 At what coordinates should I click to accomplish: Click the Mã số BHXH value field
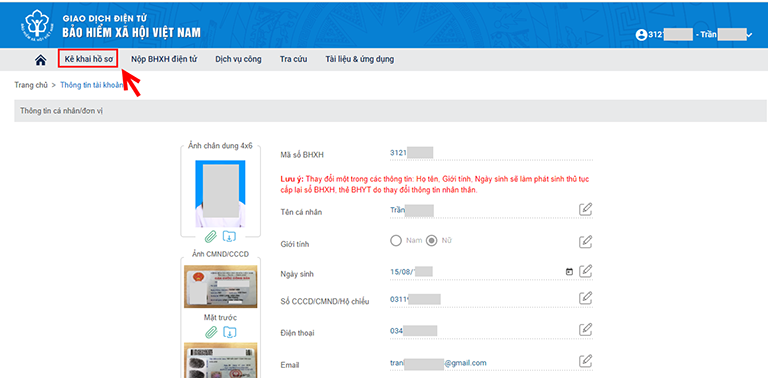point(491,153)
